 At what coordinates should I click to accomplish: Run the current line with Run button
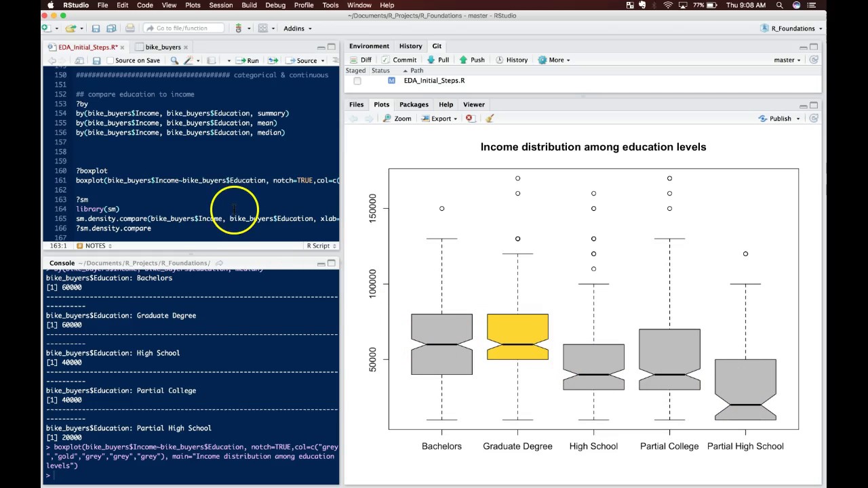point(248,60)
